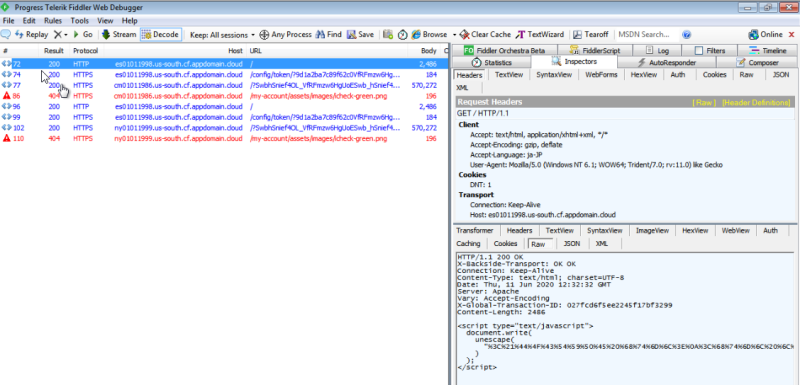Select response Cookies tab
This screenshot has width=800, height=385.
[506, 244]
